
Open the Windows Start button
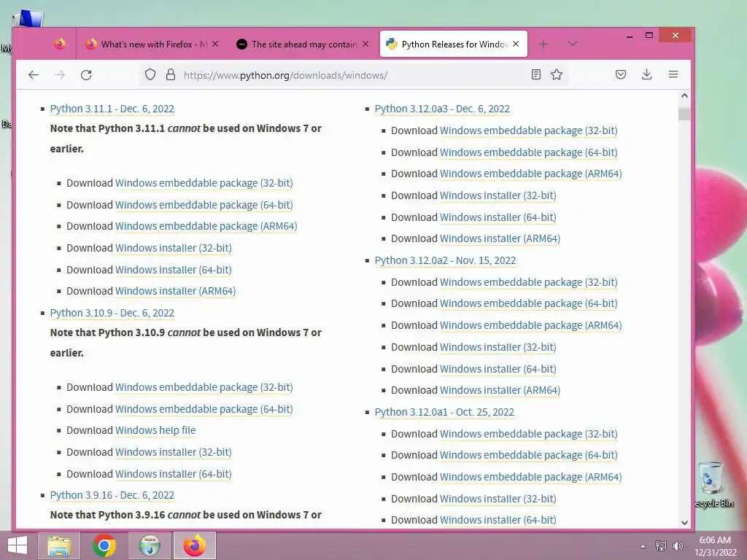pyautogui.click(x=18, y=545)
